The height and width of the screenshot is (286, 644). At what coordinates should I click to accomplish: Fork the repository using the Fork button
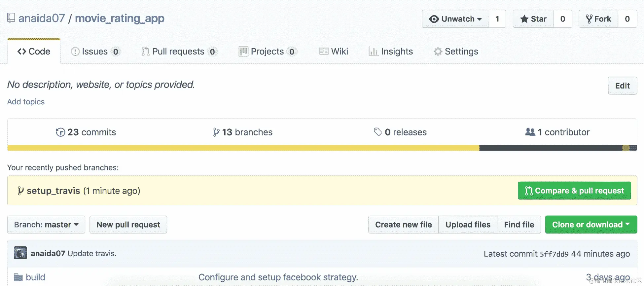point(598,19)
